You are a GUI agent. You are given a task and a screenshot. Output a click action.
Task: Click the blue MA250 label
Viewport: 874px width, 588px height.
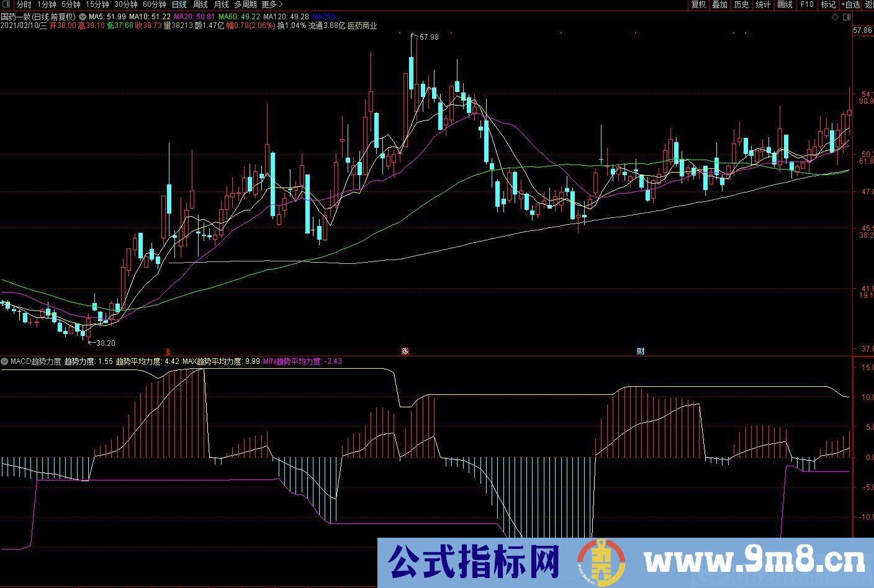coord(327,17)
